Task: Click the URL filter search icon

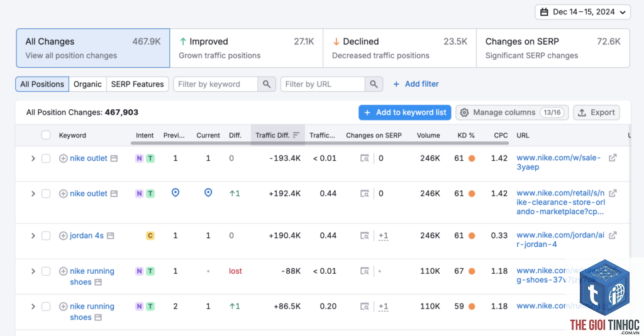Action: coord(374,84)
